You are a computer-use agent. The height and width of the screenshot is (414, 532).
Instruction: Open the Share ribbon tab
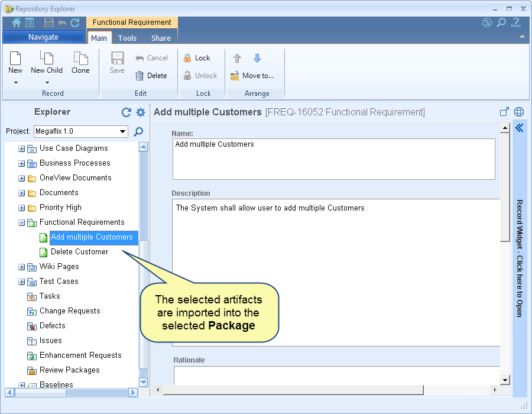(161, 38)
